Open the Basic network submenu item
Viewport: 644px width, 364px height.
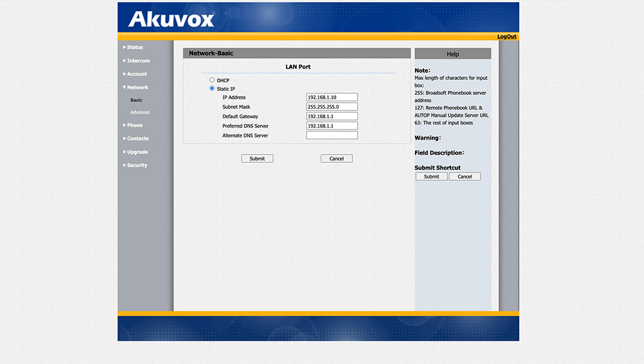137,100
